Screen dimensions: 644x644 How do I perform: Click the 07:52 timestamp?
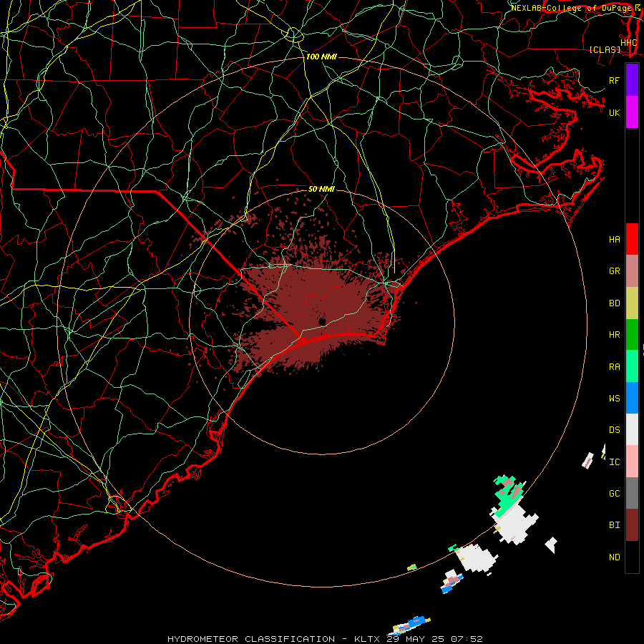pos(466,639)
